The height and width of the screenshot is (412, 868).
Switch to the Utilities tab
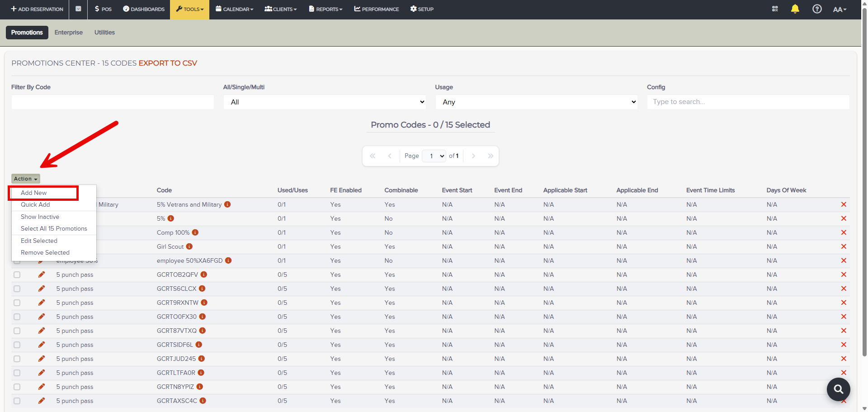[x=104, y=33]
